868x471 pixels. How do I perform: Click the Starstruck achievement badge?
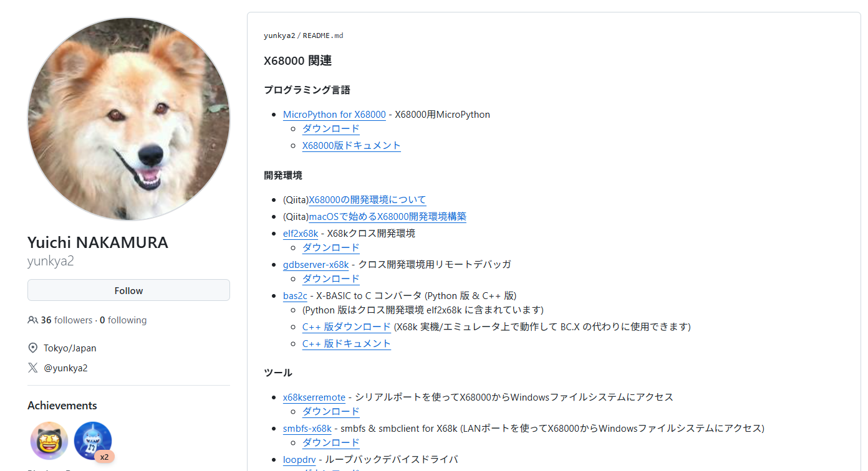[x=49, y=441]
